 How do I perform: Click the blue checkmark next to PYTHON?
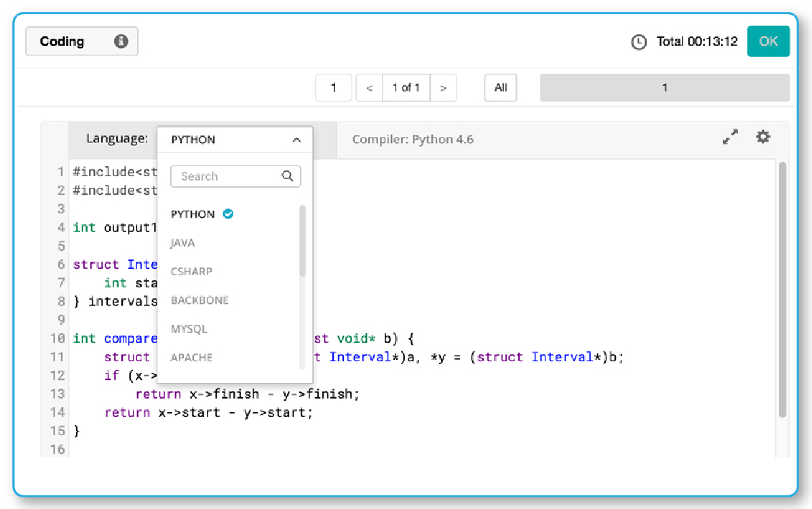(228, 213)
